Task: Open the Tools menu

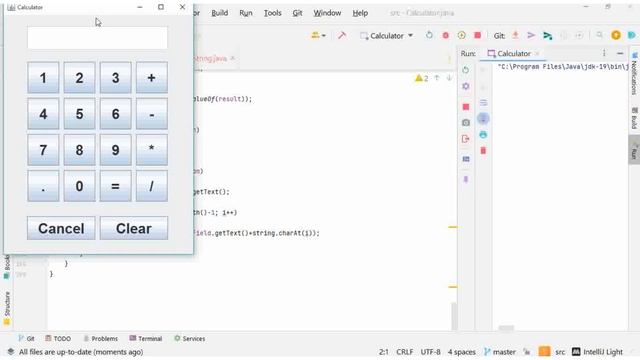Action: click(272, 13)
